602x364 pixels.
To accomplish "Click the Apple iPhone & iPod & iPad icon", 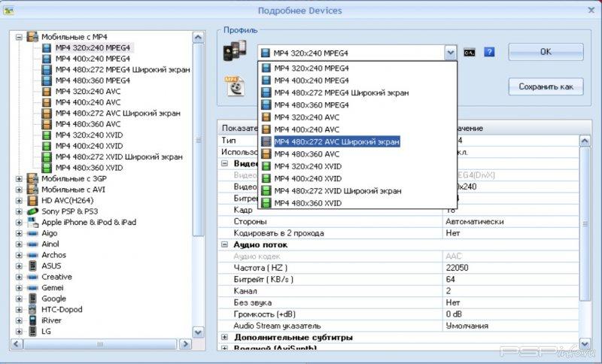I will click(32, 223).
